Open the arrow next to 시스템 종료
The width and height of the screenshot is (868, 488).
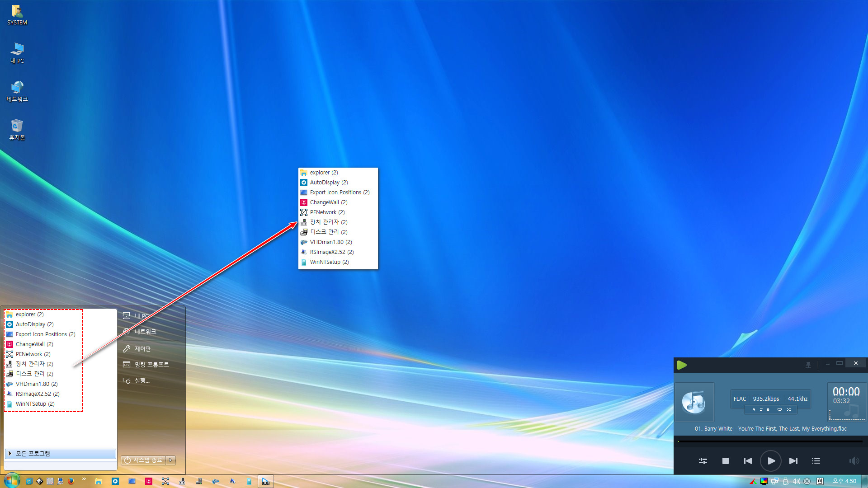(170, 460)
